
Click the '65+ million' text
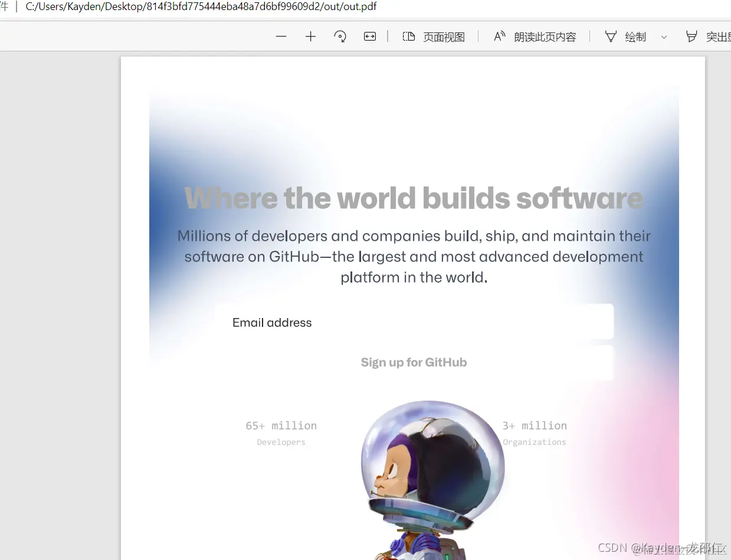[x=281, y=425]
